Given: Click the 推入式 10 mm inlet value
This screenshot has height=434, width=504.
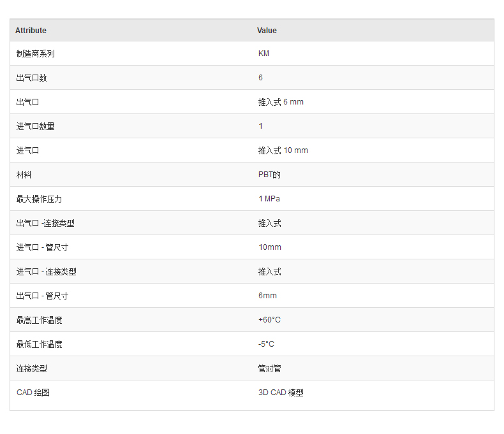Looking at the screenshot, I should (x=283, y=150).
